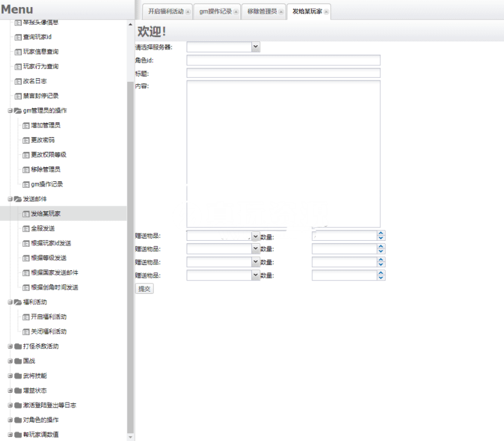Click the Menu panel scroll-down arrow
Screen dimensions: 504x441
pyautogui.click(x=130, y=437)
